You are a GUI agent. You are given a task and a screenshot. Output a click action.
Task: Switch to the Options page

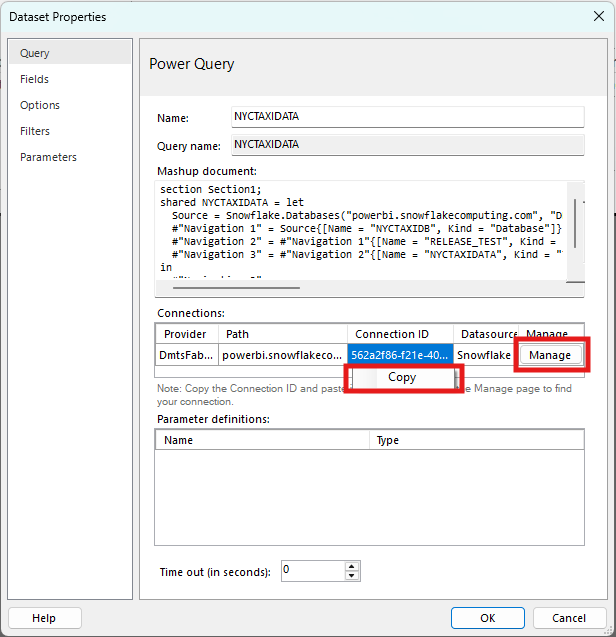tap(40, 105)
